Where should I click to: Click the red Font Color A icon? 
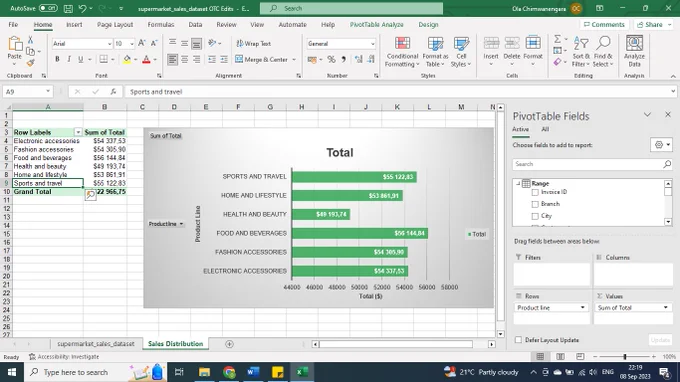coord(147,59)
